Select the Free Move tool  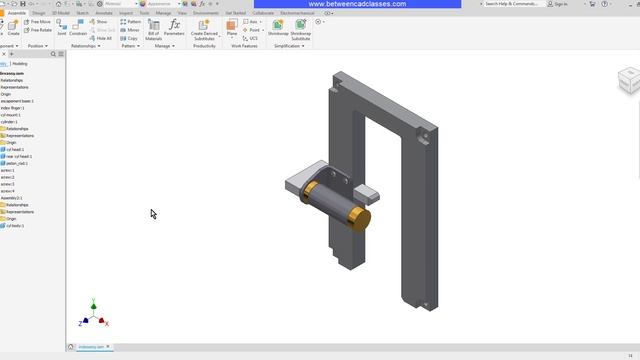click(x=37, y=22)
